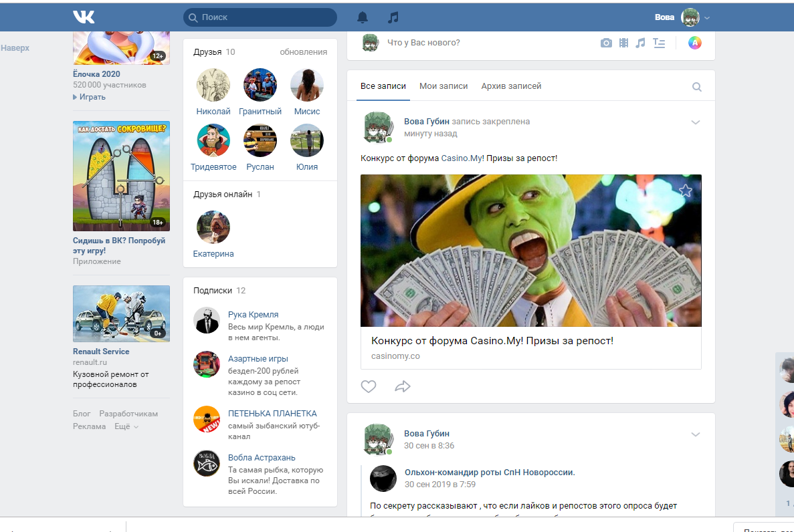794x532 pixels.
Task: Open Юлия friend avatar
Action: click(307, 140)
